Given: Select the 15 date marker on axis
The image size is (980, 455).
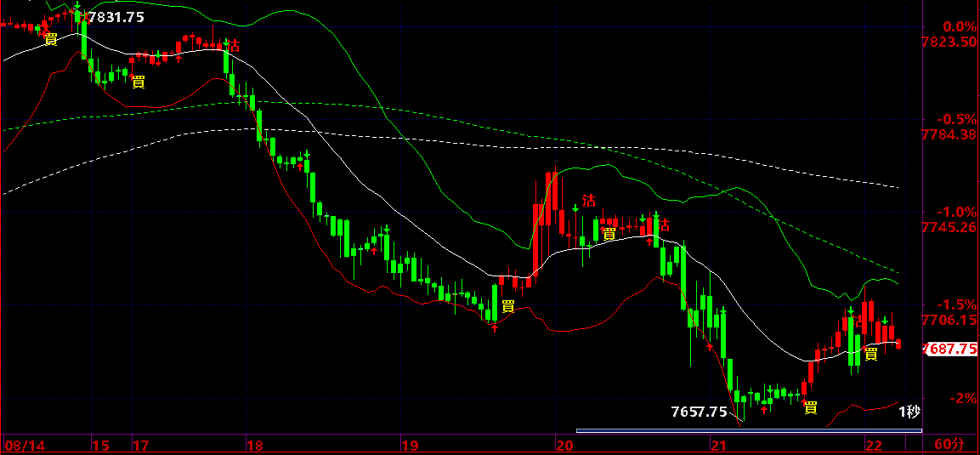Looking at the screenshot, I should [100, 445].
